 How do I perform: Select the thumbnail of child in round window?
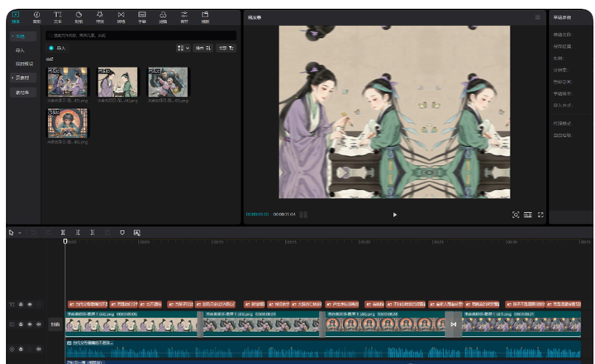tap(67, 123)
